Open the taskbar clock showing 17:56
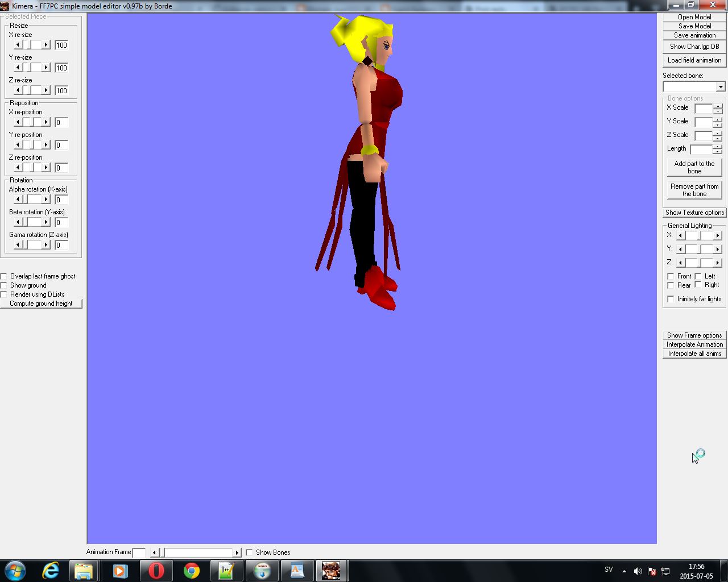The width and height of the screenshot is (728, 582). (x=696, y=571)
